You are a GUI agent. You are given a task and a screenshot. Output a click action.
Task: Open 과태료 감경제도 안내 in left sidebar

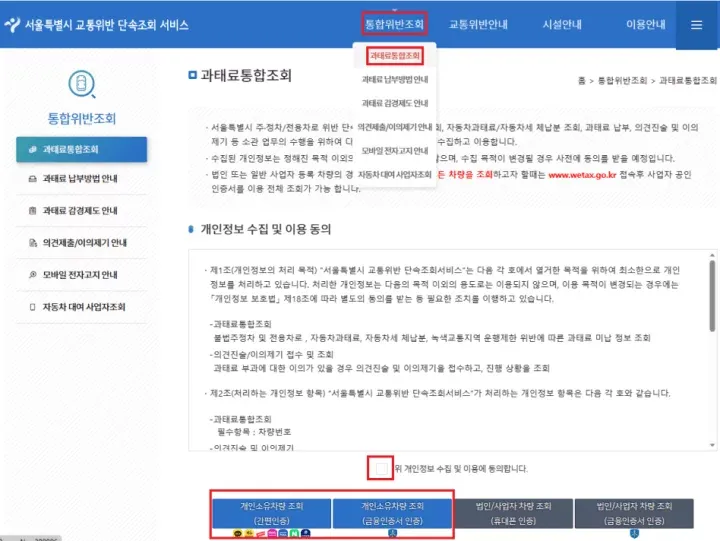pos(82,211)
